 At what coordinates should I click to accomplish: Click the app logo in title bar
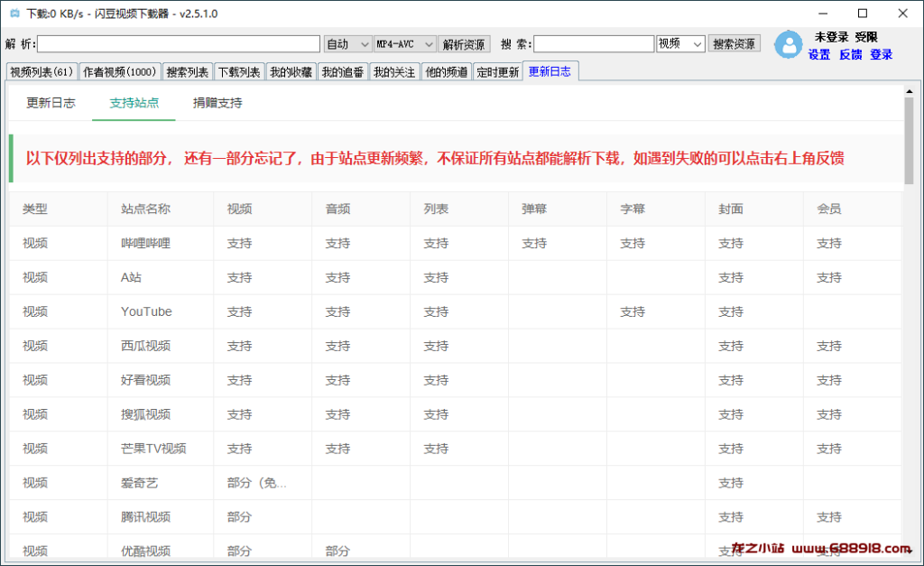tap(14, 14)
